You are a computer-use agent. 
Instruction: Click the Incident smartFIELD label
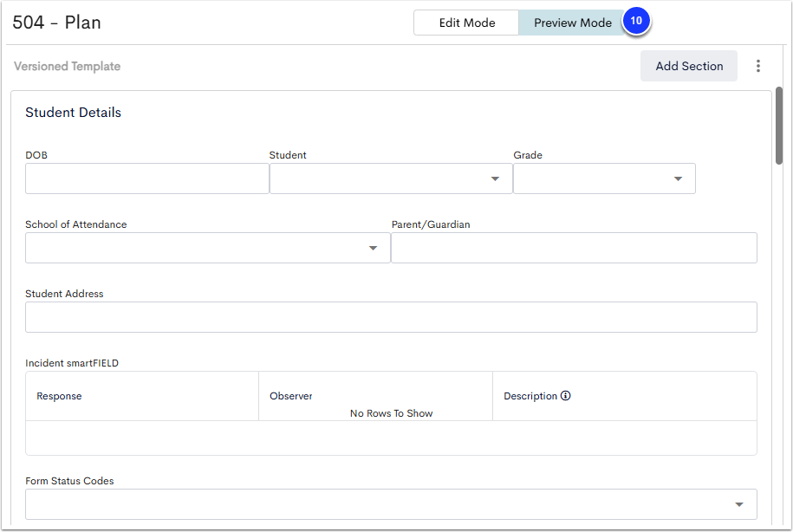[72, 363]
